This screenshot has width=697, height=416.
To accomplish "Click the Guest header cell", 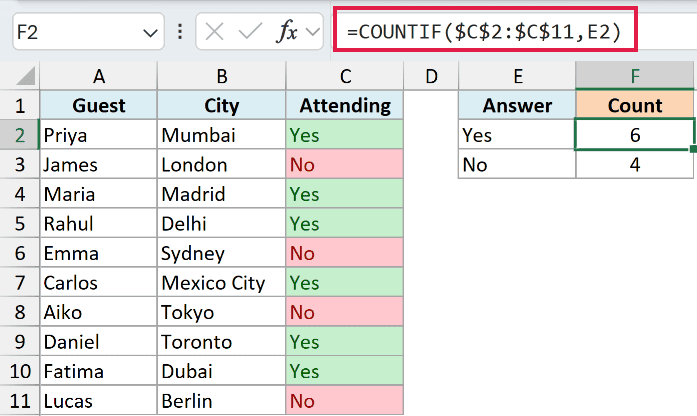I will (99, 106).
